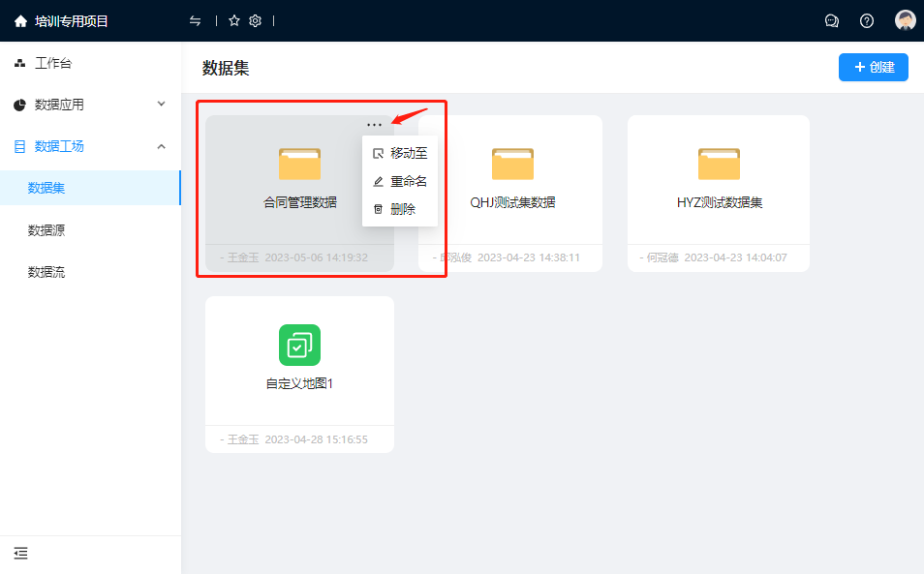The height and width of the screenshot is (574, 924).
Task: Open the 自定义地图1 dataset card
Action: pos(299,360)
